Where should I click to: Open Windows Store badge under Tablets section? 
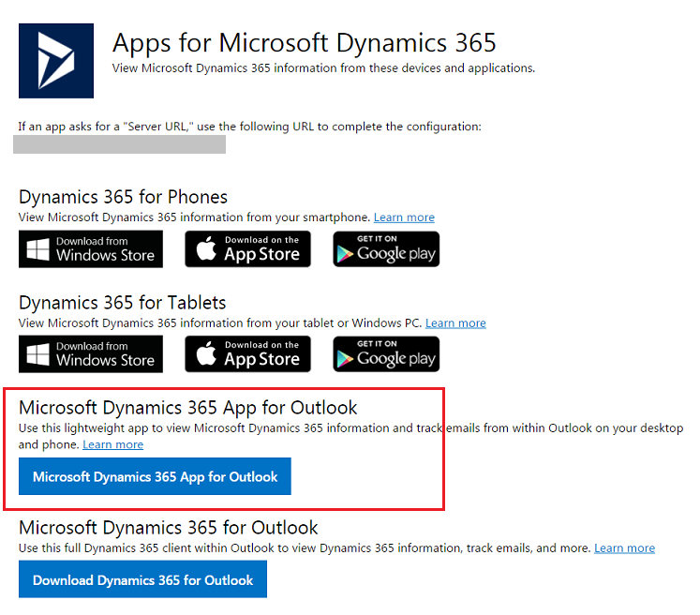(x=91, y=354)
